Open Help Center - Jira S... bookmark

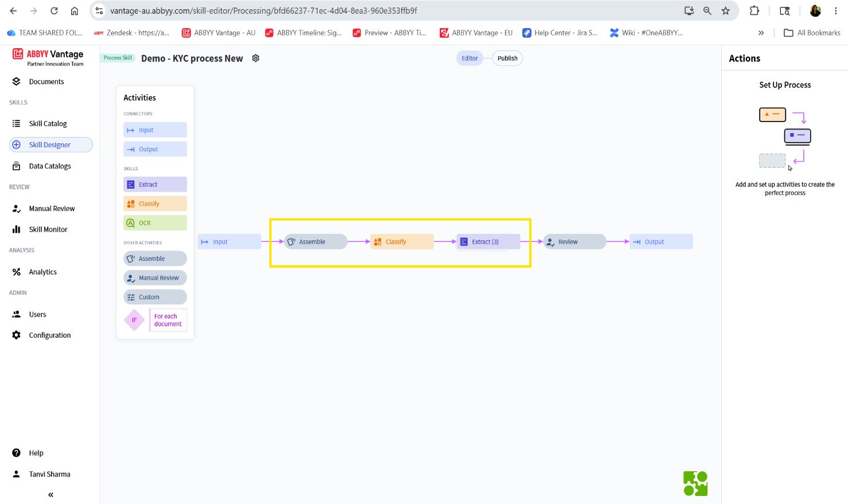(560, 33)
